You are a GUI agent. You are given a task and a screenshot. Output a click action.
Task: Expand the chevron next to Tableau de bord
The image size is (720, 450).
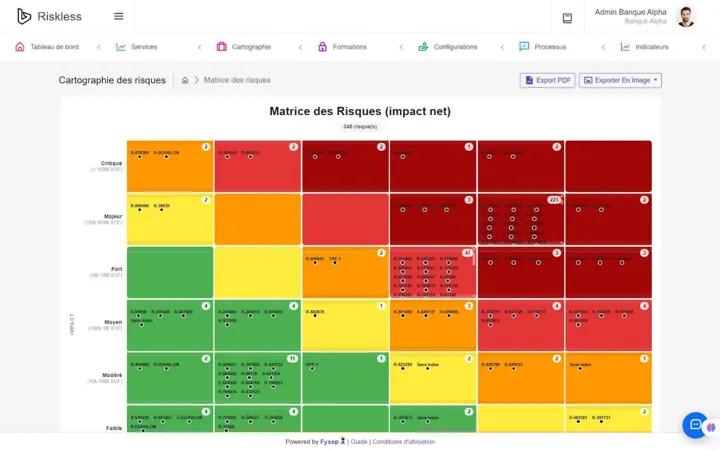point(98,47)
